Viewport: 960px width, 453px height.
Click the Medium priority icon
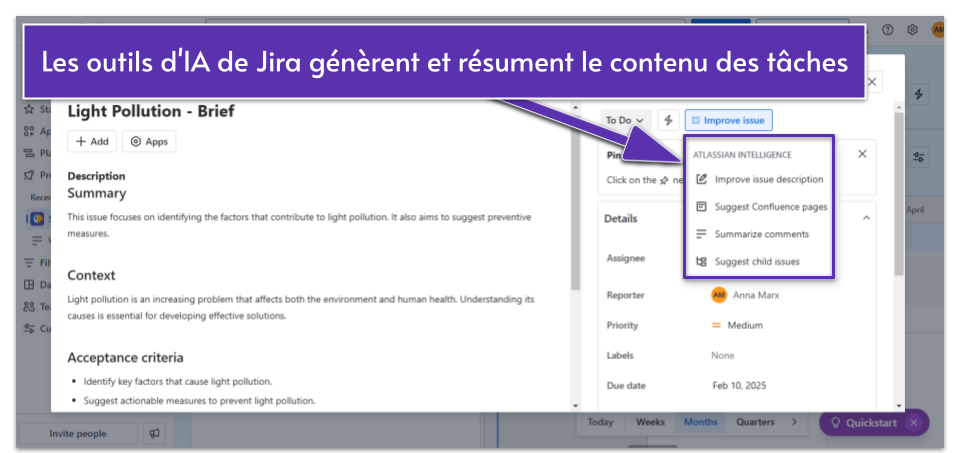[x=716, y=325]
